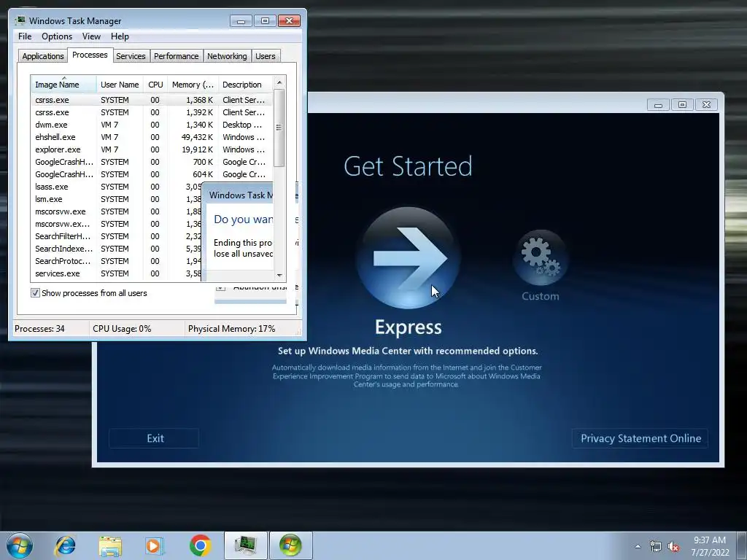The height and width of the screenshot is (560, 747).
Task: Select the lsass.exe process row
Action: pos(117,187)
